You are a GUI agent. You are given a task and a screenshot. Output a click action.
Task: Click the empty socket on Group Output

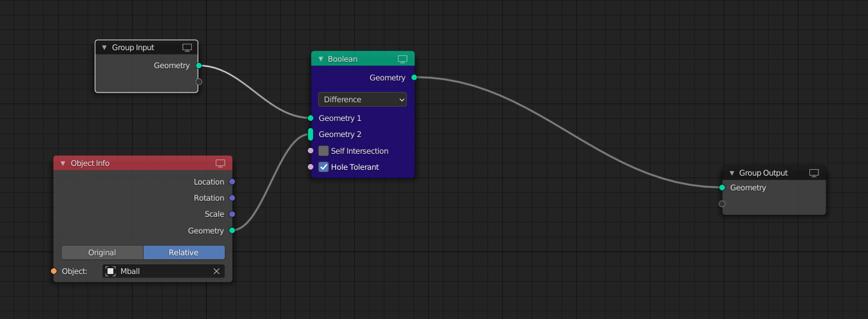click(x=722, y=204)
